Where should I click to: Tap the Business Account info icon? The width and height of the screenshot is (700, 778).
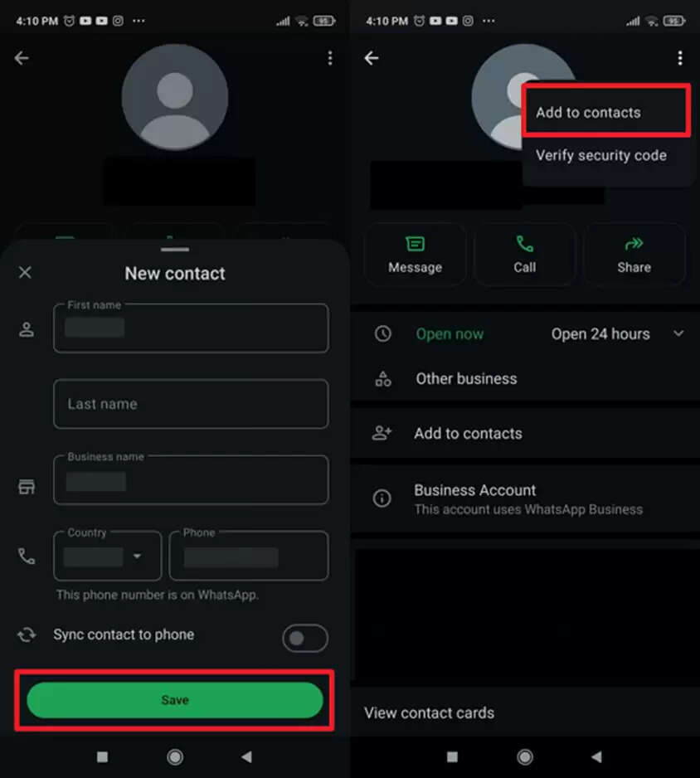[382, 498]
